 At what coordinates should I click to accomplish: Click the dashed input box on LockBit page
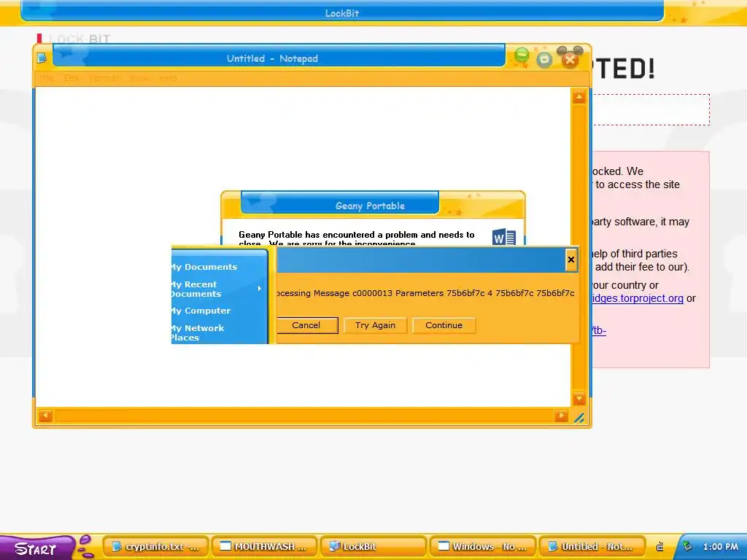(x=651, y=109)
